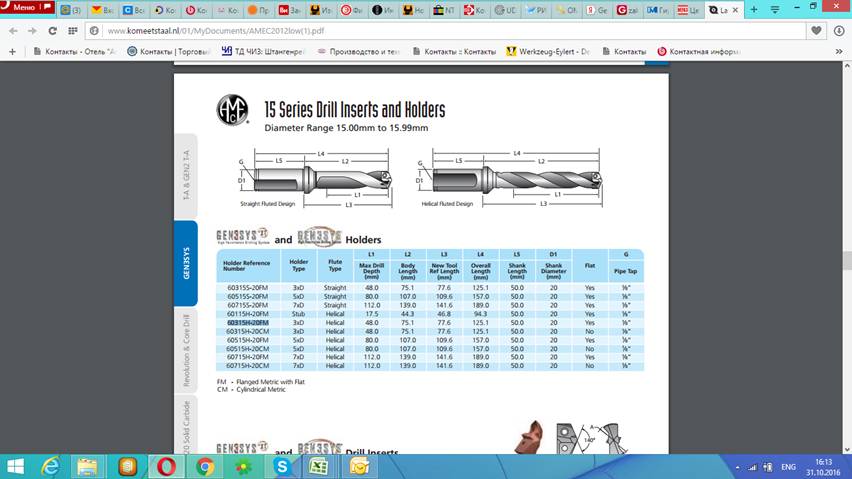Image resolution: width=852 pixels, height=479 pixels.
Task: Click the 'Helical Fluted Design' drill diagram
Action: point(510,179)
